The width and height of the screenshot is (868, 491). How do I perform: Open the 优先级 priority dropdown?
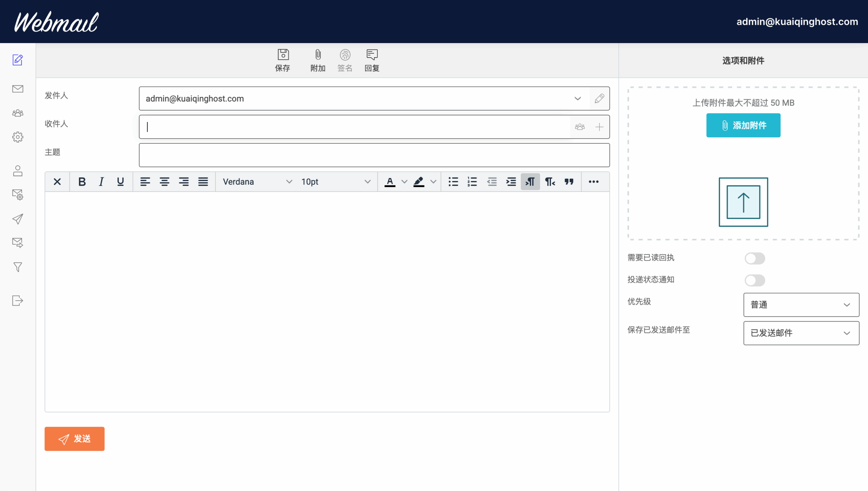pos(801,305)
